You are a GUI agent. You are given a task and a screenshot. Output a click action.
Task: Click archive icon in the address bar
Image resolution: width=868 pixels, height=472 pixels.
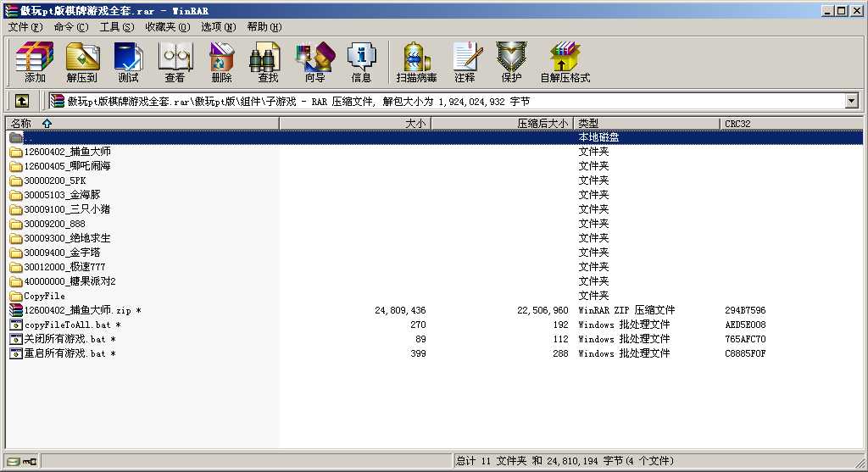(57, 101)
